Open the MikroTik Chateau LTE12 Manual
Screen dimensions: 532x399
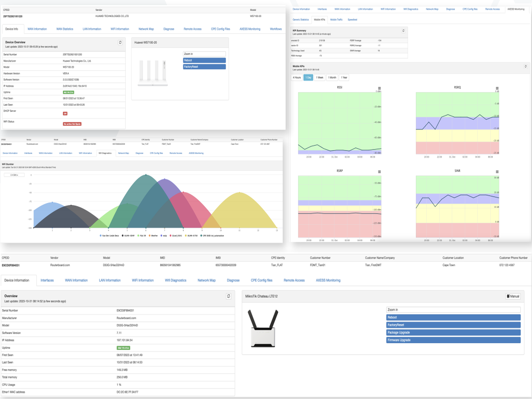pyautogui.click(x=513, y=296)
